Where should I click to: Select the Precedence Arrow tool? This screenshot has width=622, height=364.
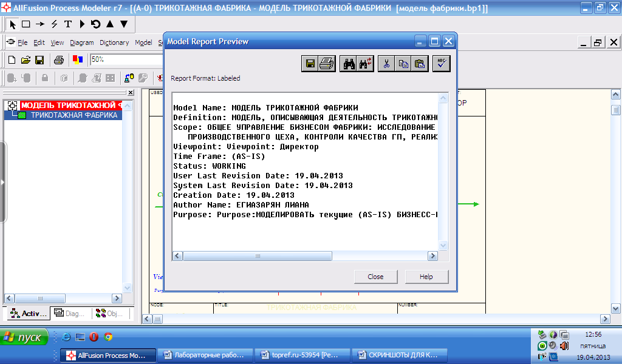click(x=40, y=24)
